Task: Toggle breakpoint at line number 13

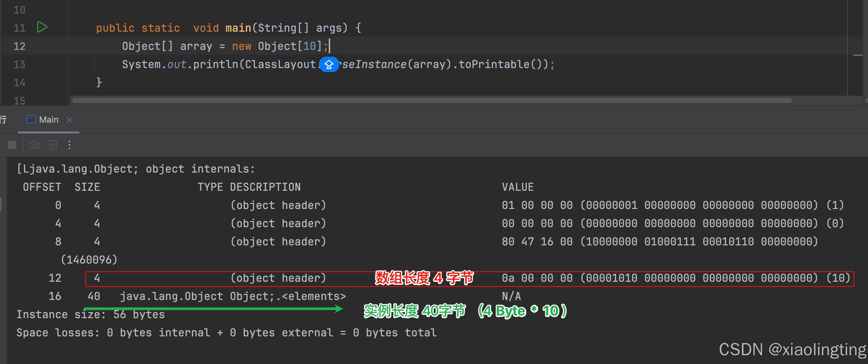Action: (x=19, y=64)
